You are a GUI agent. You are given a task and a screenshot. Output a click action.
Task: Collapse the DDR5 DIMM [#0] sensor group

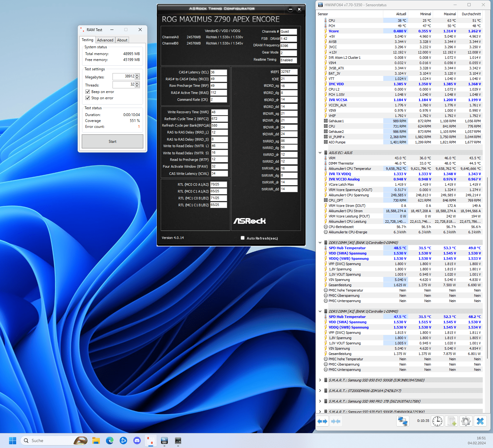[x=320, y=243]
